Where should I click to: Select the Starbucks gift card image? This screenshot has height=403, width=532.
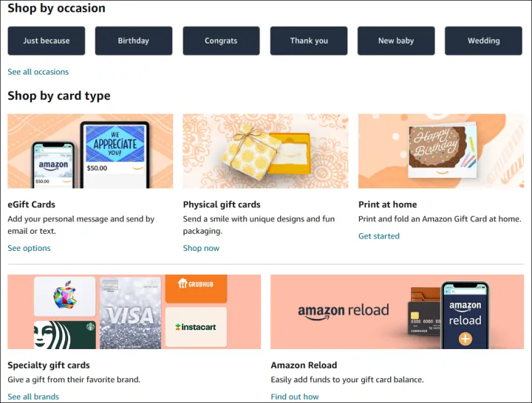point(65,334)
